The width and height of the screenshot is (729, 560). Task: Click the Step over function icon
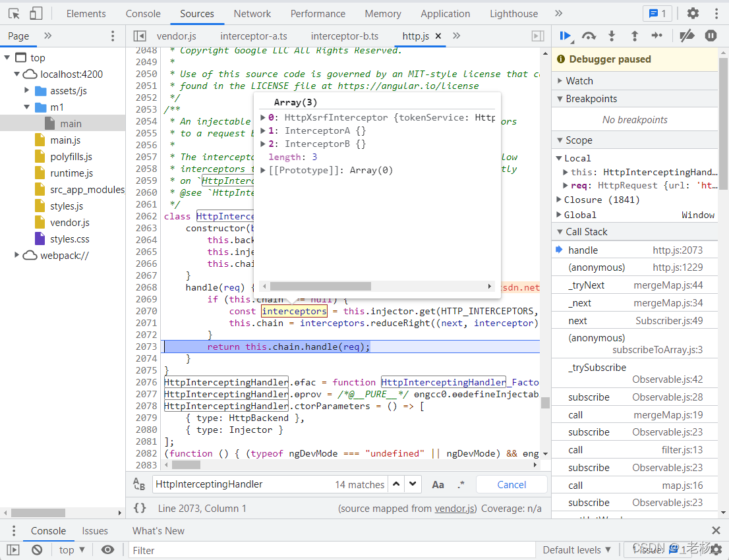pyautogui.click(x=589, y=36)
